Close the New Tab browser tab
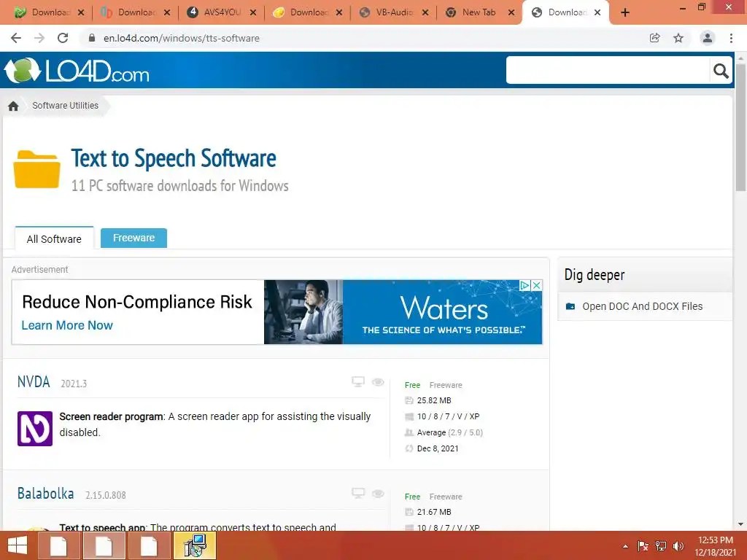The width and height of the screenshot is (747, 560). pyautogui.click(x=511, y=12)
